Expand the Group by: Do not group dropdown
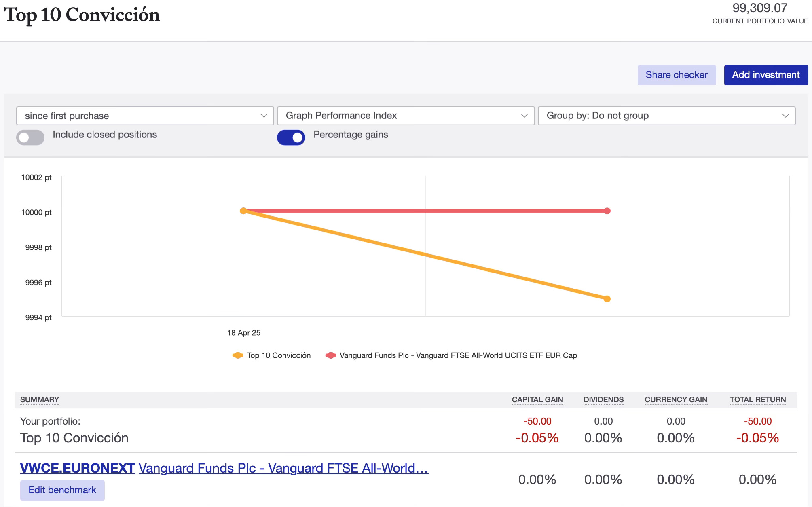The width and height of the screenshot is (812, 507). (666, 116)
